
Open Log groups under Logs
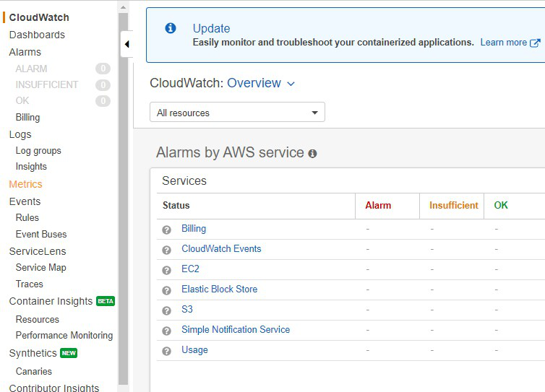(x=38, y=151)
